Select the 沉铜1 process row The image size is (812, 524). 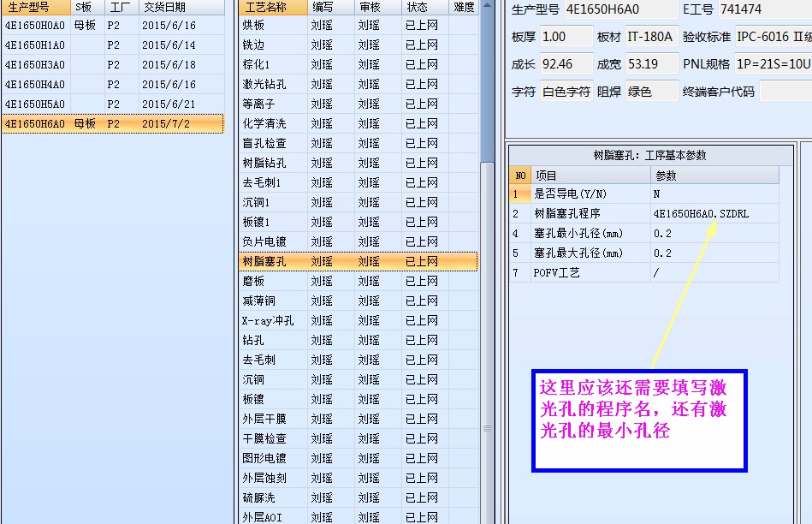coord(359,203)
